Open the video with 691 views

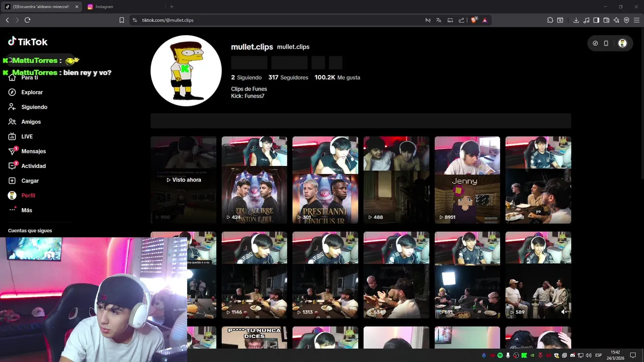(467, 275)
